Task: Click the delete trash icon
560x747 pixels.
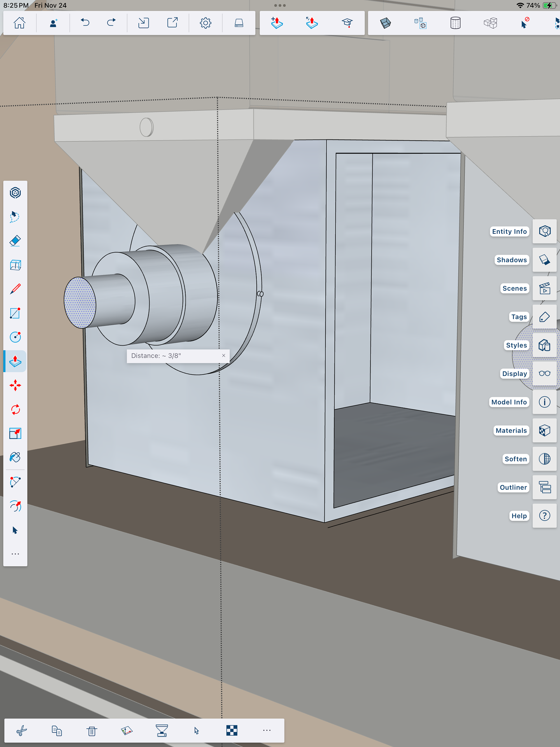Action: coord(92,731)
